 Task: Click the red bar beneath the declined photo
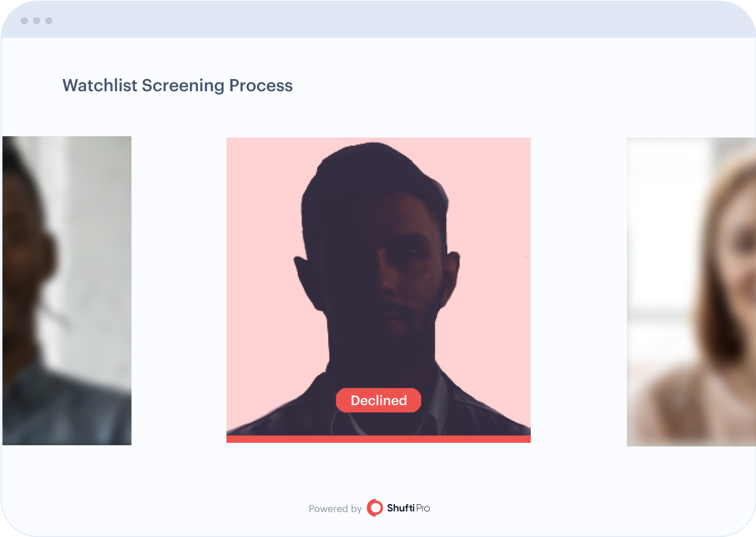point(379,439)
